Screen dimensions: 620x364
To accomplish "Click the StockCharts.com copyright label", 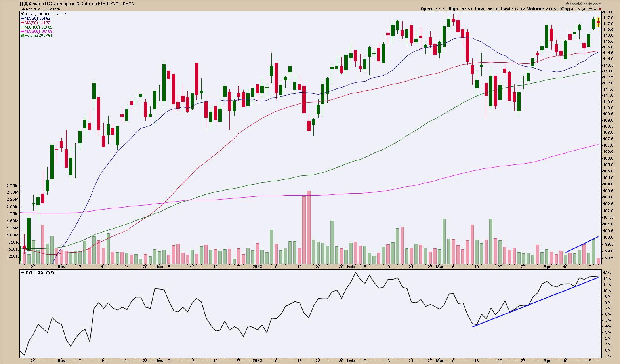I will 584,4.
